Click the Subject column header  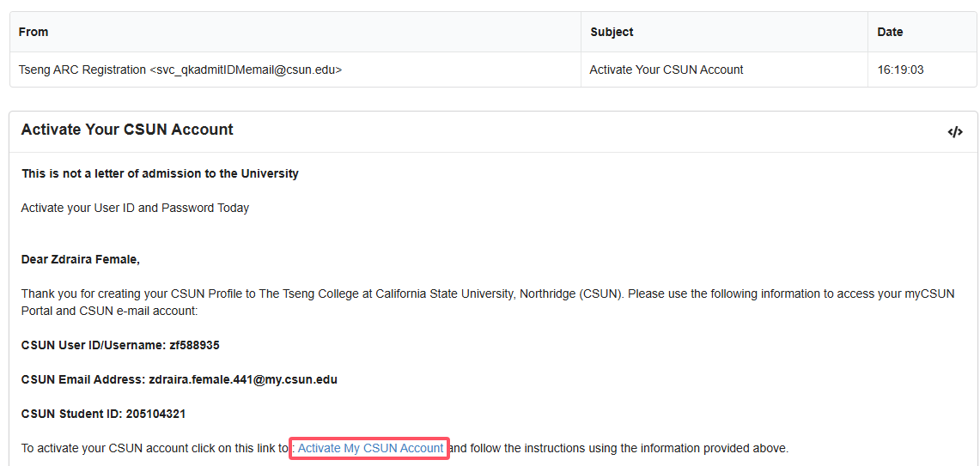click(724, 32)
